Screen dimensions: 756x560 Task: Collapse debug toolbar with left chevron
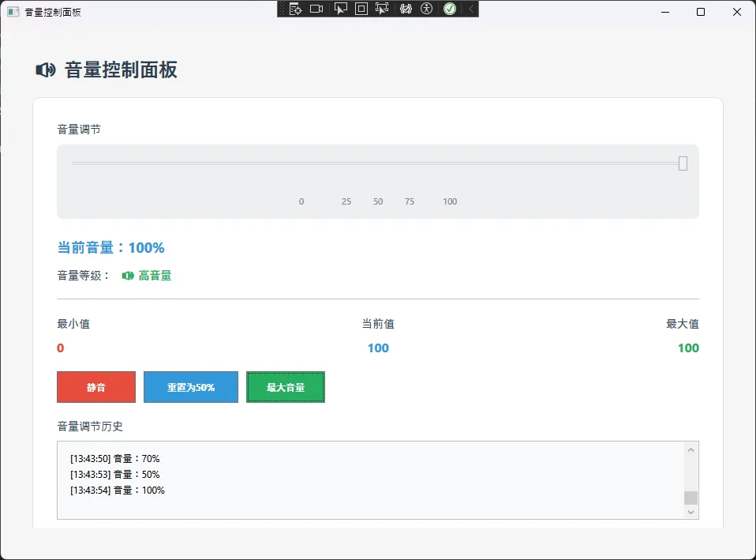pyautogui.click(x=471, y=9)
